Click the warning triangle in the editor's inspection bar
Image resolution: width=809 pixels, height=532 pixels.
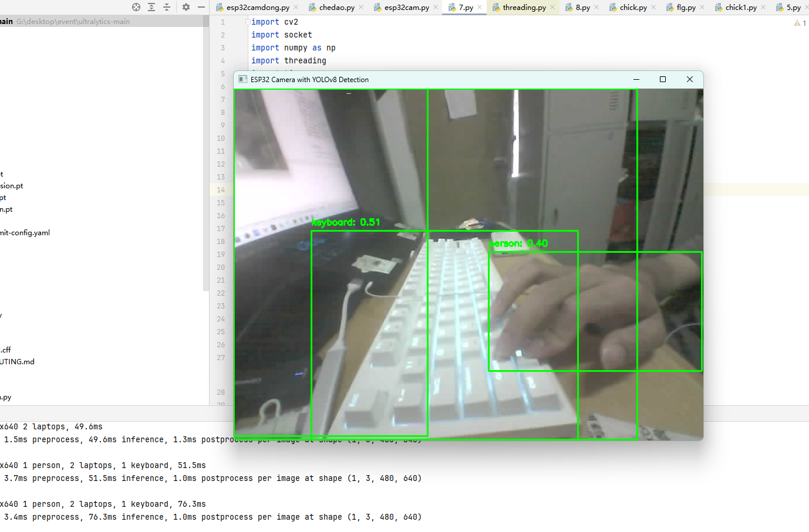[797, 23]
